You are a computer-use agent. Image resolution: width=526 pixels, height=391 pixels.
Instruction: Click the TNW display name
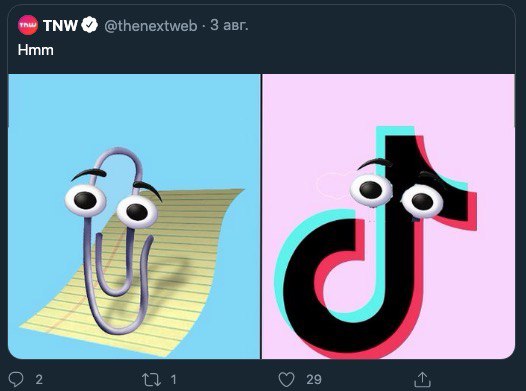point(60,25)
